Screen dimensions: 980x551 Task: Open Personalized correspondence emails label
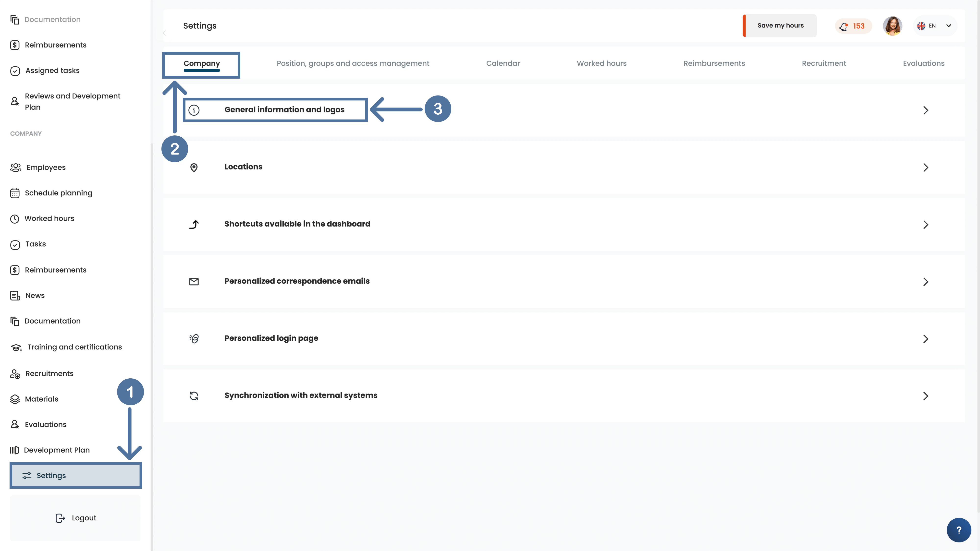(297, 281)
